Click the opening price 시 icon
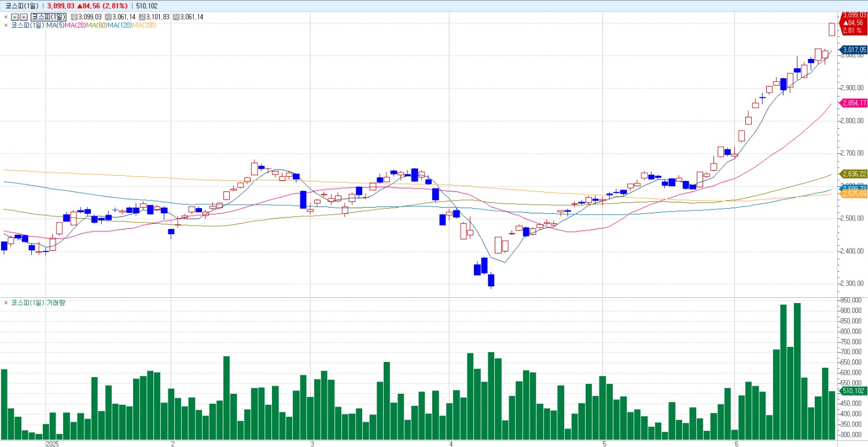 point(108,17)
